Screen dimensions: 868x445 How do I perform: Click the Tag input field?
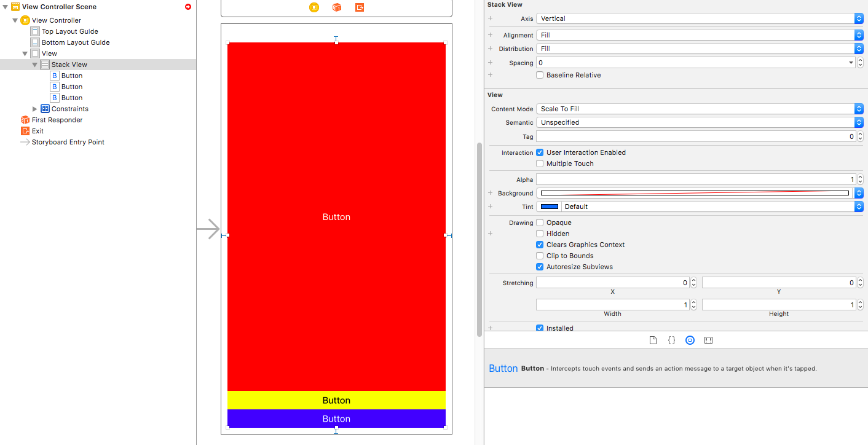(x=695, y=136)
